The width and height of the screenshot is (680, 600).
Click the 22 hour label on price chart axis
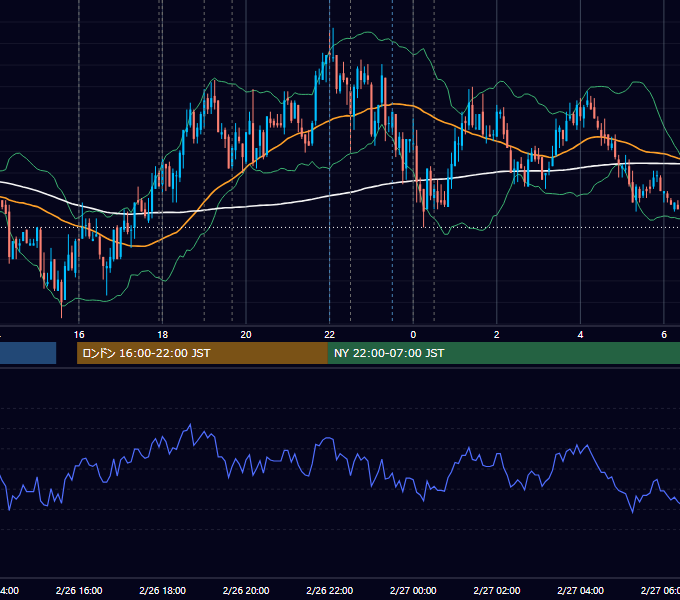click(x=330, y=335)
